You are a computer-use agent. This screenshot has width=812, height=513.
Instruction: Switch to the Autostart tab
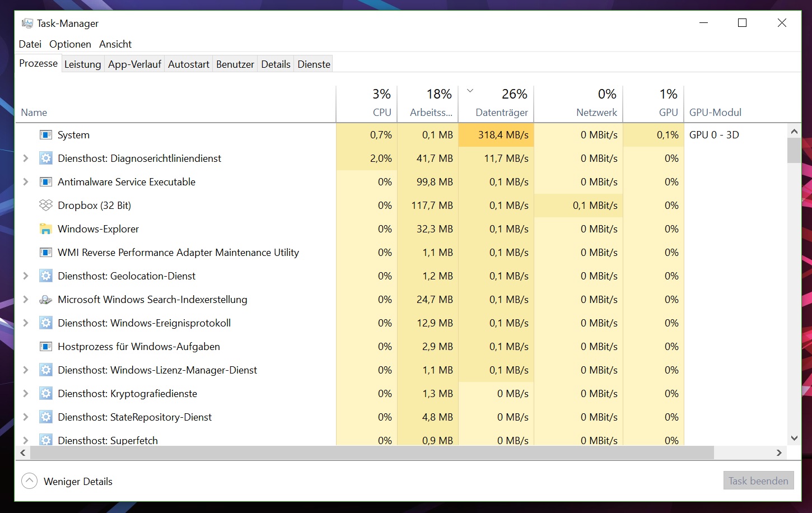click(189, 64)
